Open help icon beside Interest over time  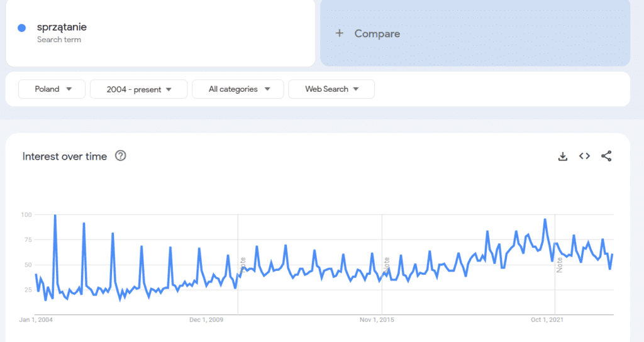(x=121, y=156)
